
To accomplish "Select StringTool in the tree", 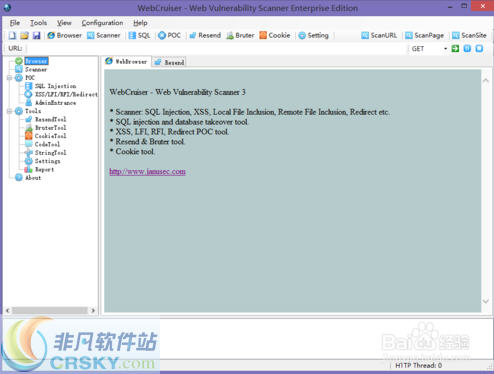I will pos(50,153).
